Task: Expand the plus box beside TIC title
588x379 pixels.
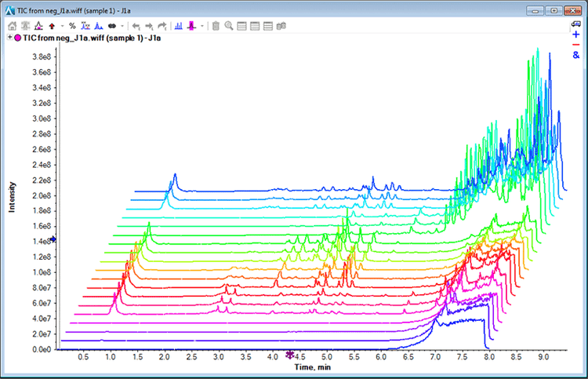Action: tap(9, 38)
